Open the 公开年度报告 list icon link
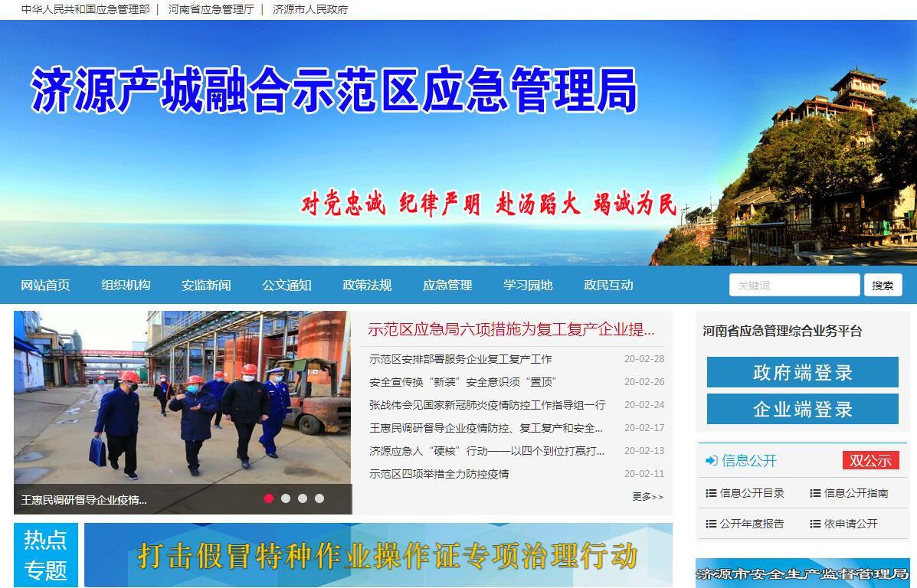The height and width of the screenshot is (588, 917). pos(745,524)
